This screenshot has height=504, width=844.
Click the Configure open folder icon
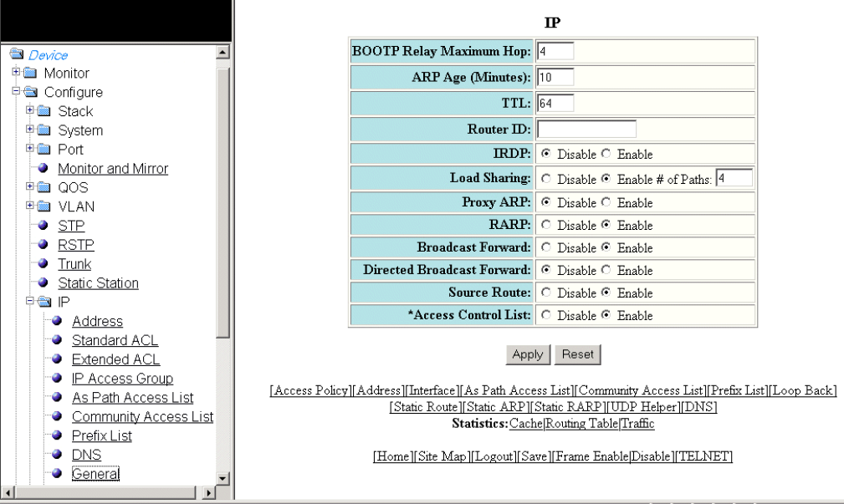[x=31, y=92]
